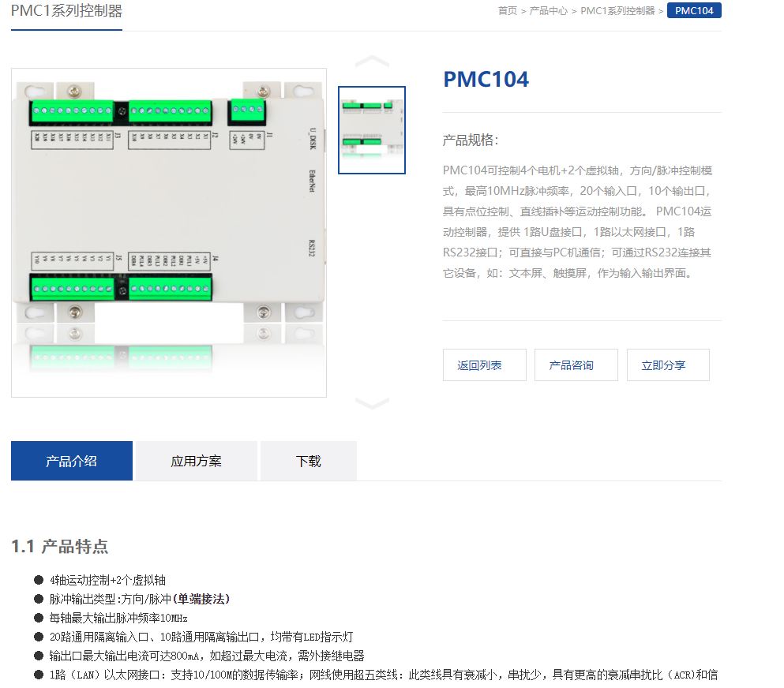Viewport: 784px width, 688px height.
Task: Switch to the 应用方案 tab
Action: tap(197, 461)
